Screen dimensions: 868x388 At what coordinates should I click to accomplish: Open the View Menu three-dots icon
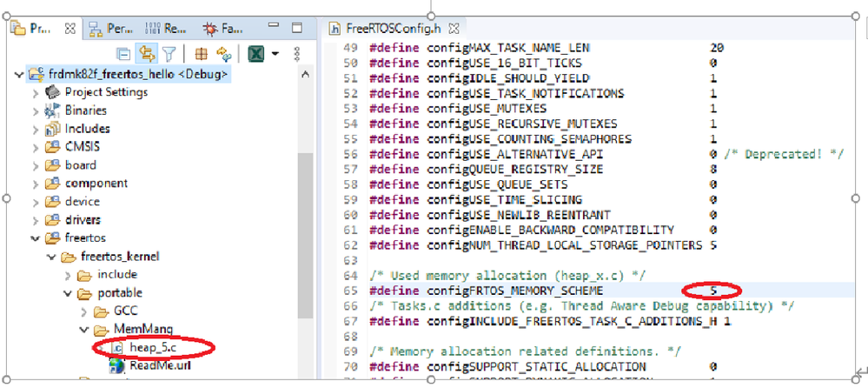(296, 54)
